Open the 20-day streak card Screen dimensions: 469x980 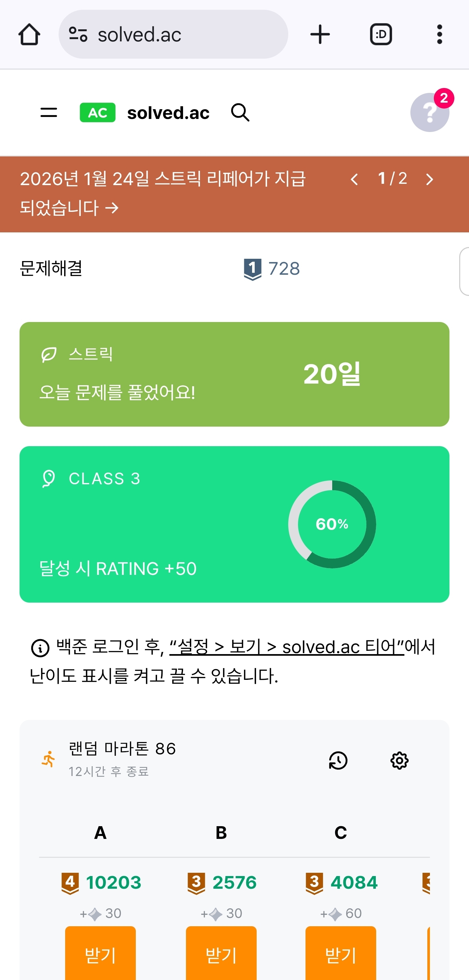coord(234,374)
